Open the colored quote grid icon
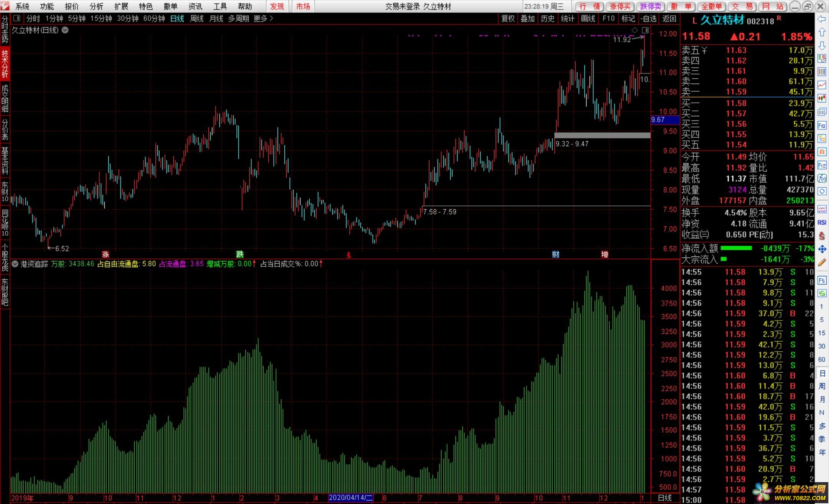Viewport: 829px width, 504px height. pos(822,72)
